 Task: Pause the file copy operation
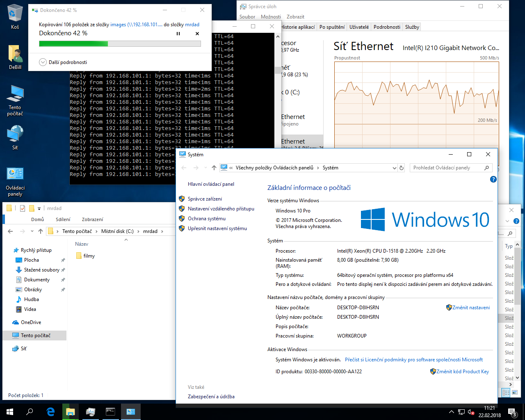point(178,34)
